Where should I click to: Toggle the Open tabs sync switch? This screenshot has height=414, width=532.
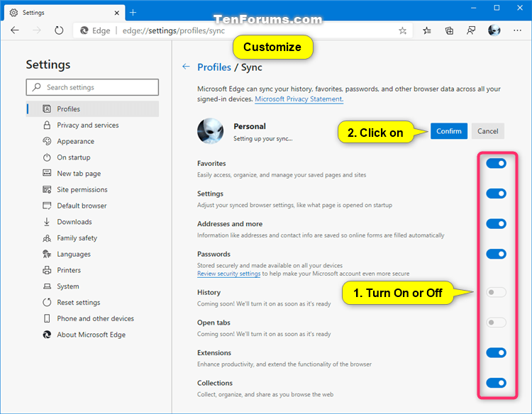(496, 323)
